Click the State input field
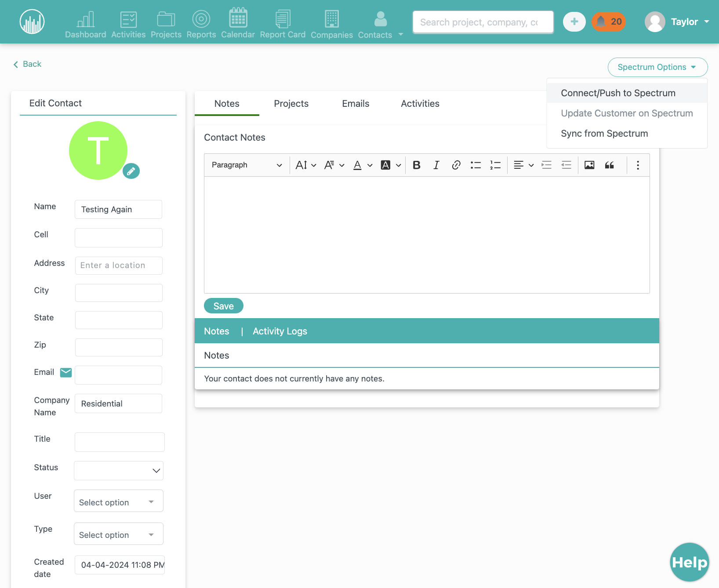 pos(119,320)
